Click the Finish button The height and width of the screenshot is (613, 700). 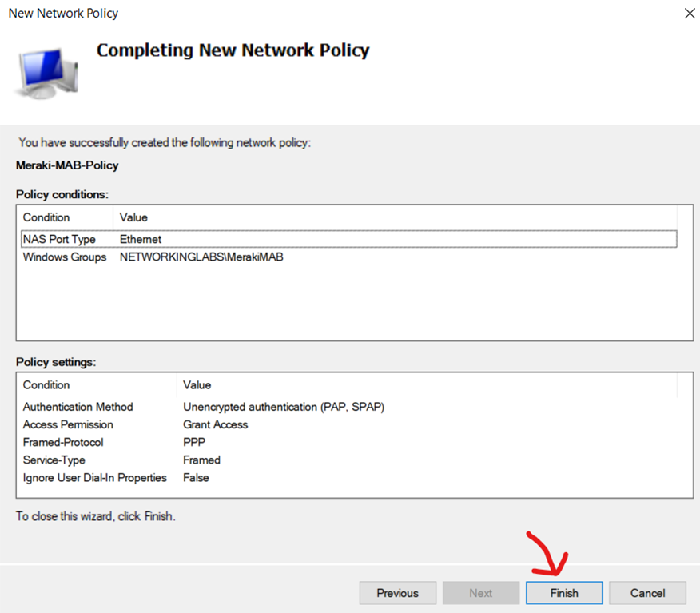click(x=564, y=593)
